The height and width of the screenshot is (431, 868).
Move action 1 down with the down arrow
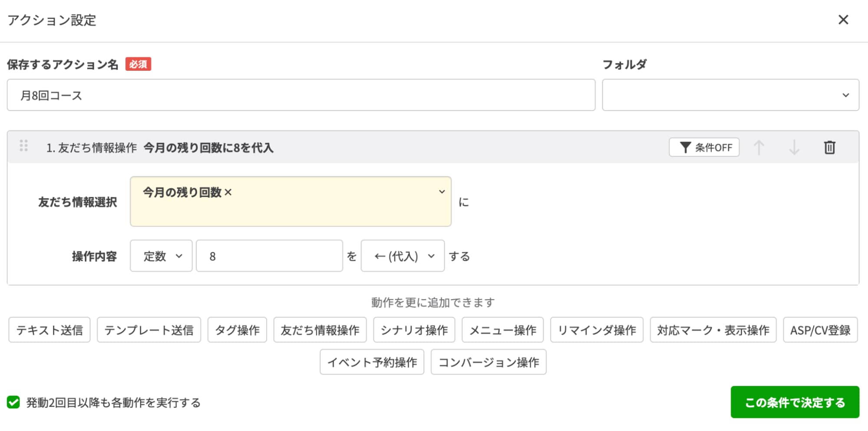[x=795, y=148]
